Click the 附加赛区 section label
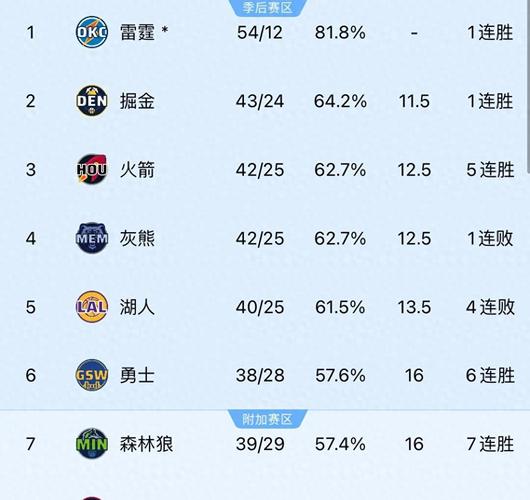530x500 pixels. tap(267, 419)
